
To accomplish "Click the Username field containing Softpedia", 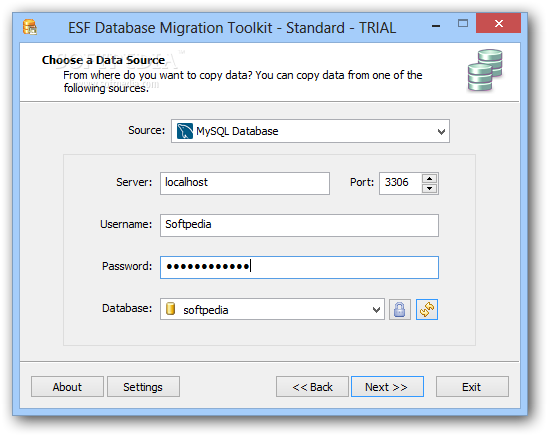I will (299, 225).
